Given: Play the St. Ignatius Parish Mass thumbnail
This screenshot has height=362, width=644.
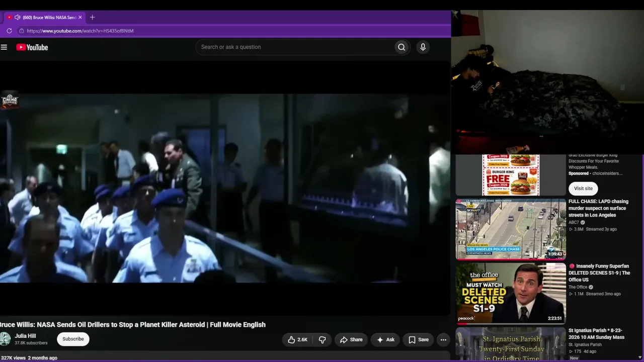Looking at the screenshot, I should 511,344.
